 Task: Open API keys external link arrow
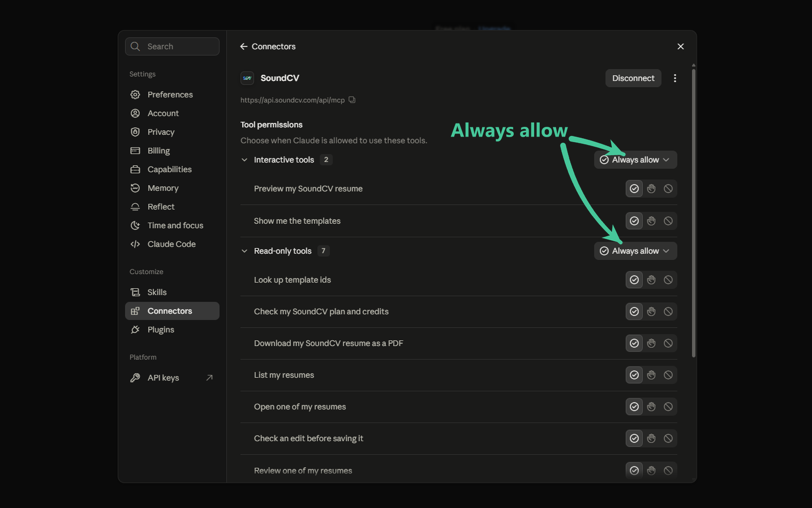tap(209, 378)
